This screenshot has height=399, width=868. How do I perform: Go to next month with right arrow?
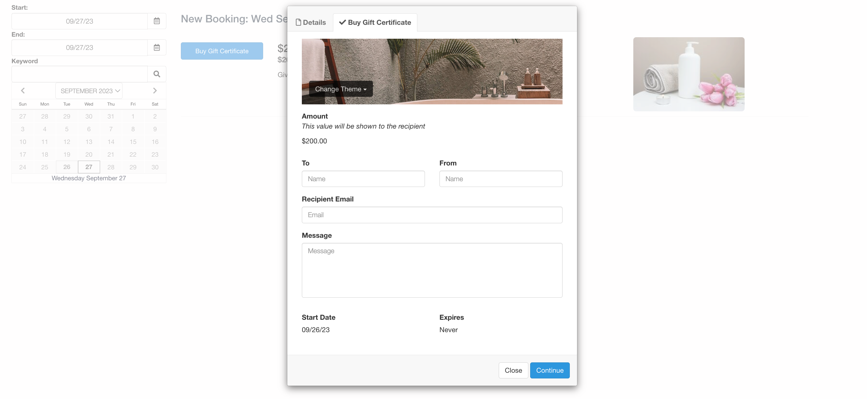(x=155, y=91)
